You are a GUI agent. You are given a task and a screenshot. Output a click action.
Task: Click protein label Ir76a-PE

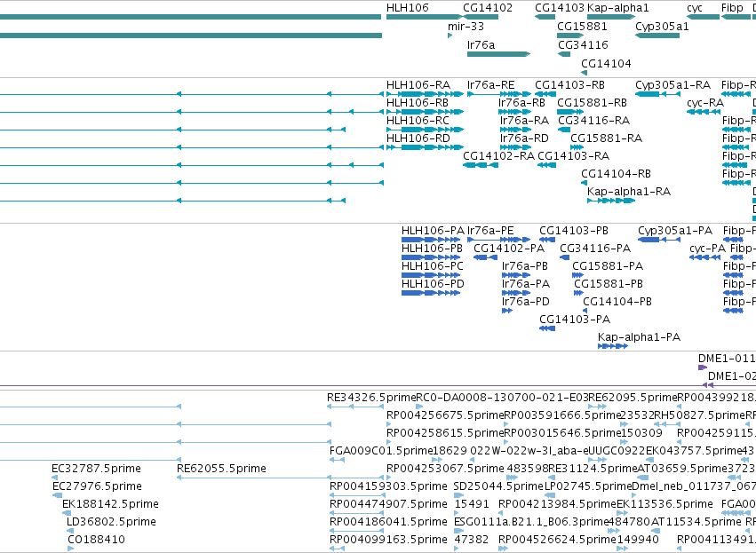pos(490,231)
